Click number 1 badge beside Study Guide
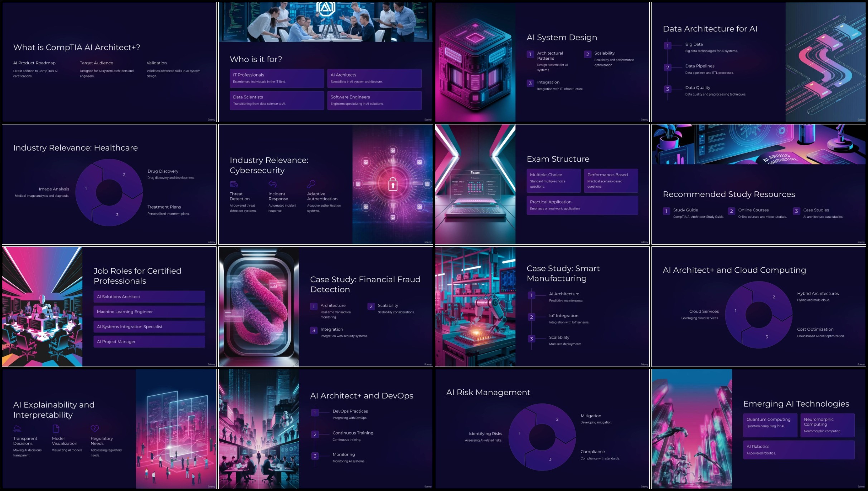 pos(666,211)
